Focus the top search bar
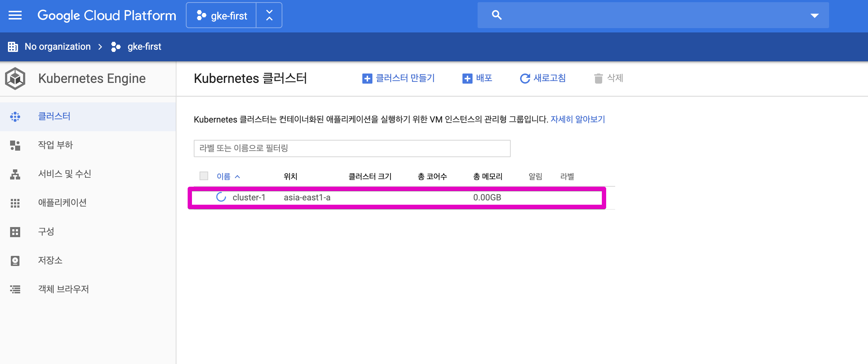Viewport: 868px width, 364px height. coord(653,15)
